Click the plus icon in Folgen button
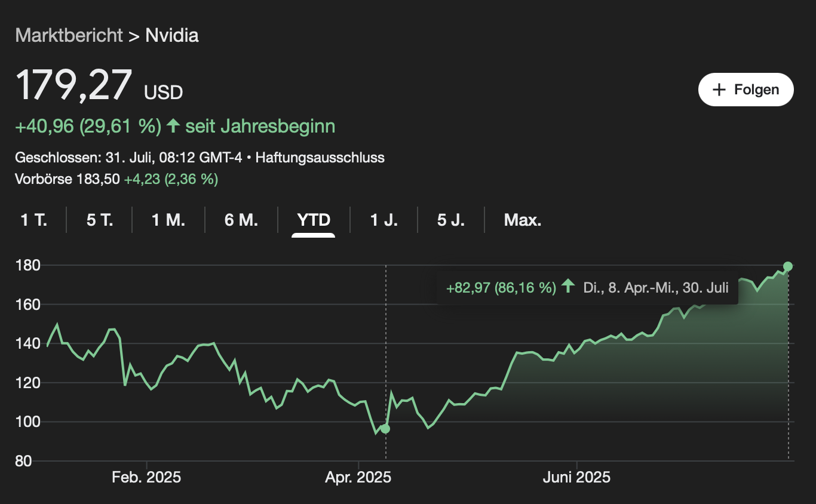The width and height of the screenshot is (816, 504). pos(720,90)
